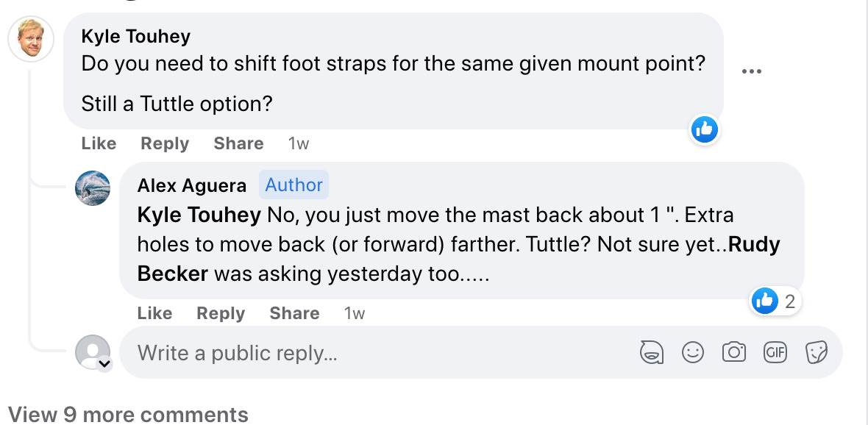Open Rudy Becker's tagged profile link

point(754,244)
